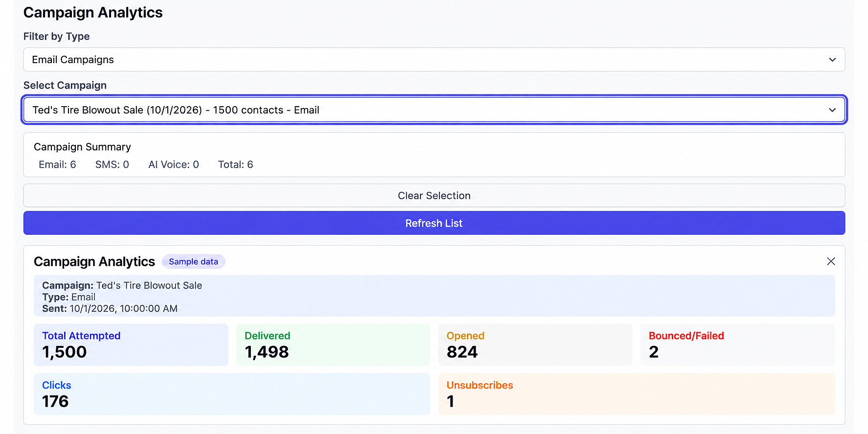This screenshot has height=434, width=868.
Task: Click the Bounced/Failed value 2
Action: pyautogui.click(x=654, y=352)
